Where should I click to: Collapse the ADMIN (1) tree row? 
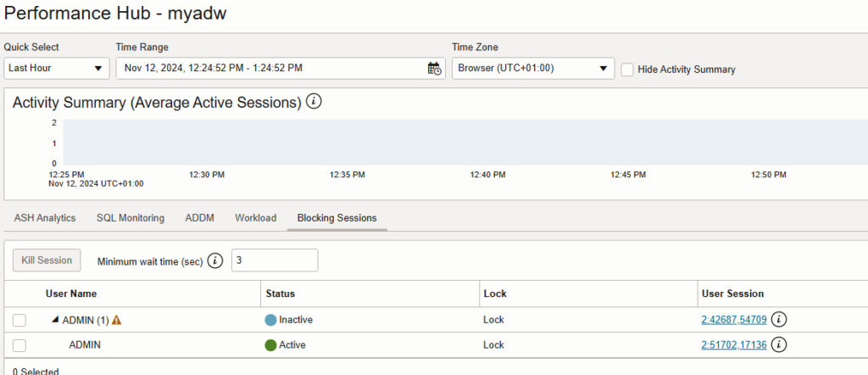coord(56,320)
